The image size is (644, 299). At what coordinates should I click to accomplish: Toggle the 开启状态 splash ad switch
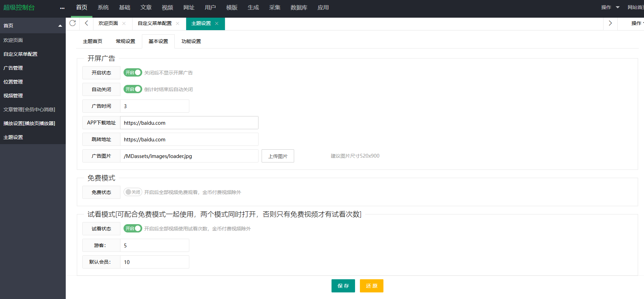click(133, 73)
